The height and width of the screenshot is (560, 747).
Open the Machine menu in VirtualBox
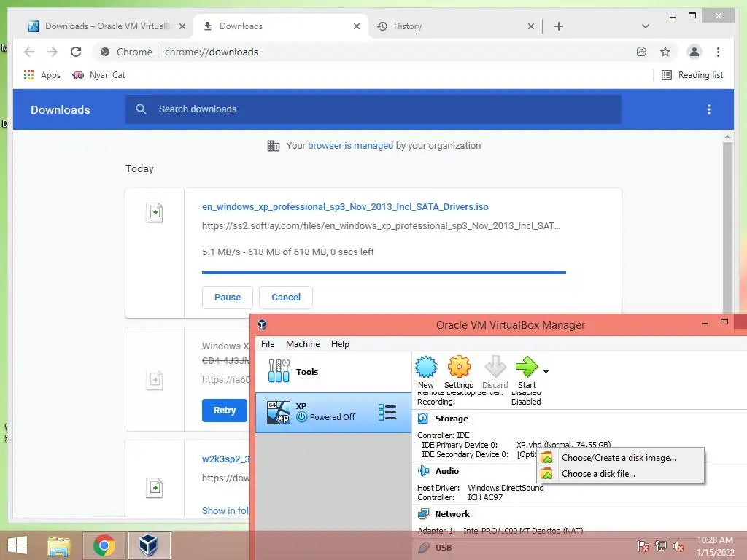click(x=303, y=344)
